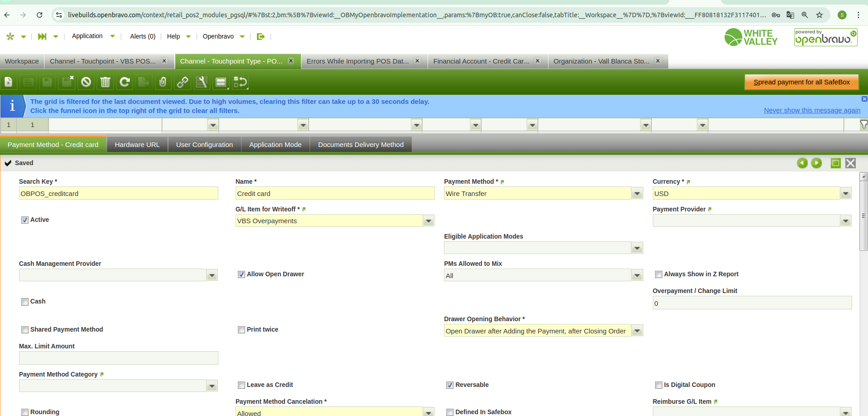Open the Payment Method dropdown

point(637,194)
